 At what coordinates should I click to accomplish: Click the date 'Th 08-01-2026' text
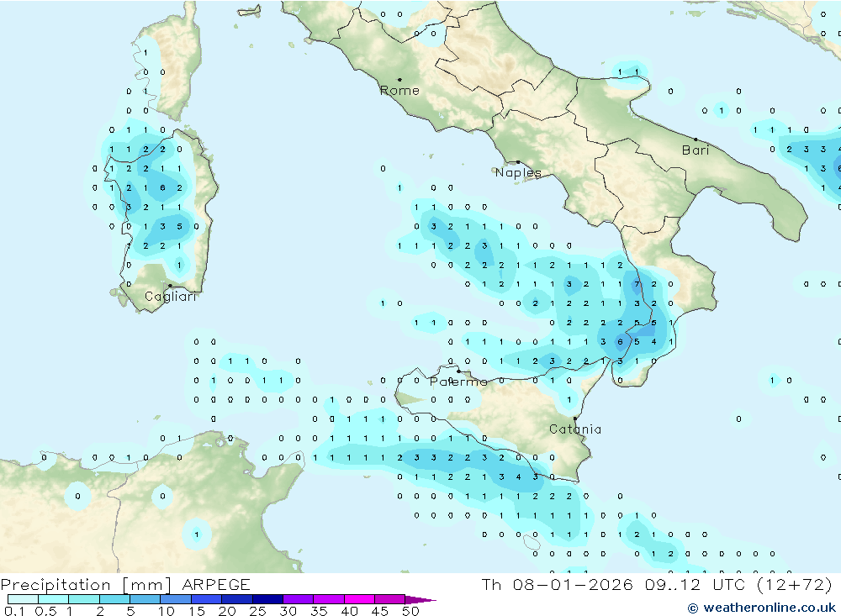(x=558, y=584)
